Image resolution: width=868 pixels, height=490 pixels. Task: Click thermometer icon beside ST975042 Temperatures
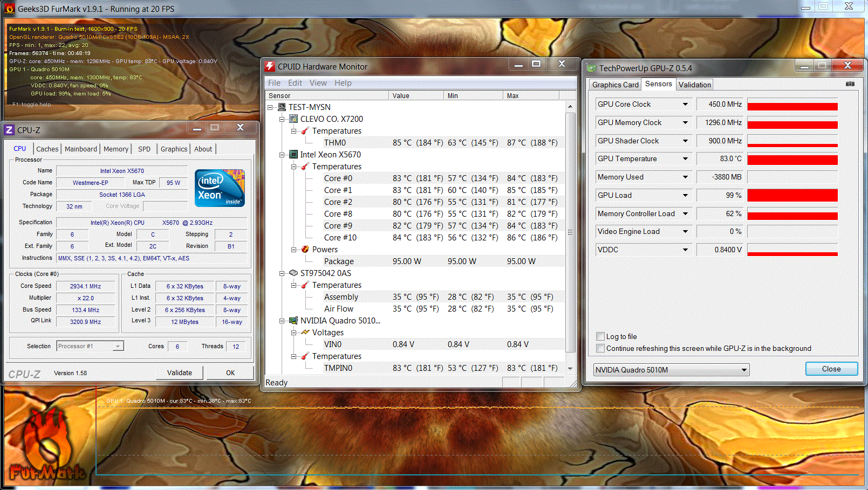pyautogui.click(x=305, y=285)
